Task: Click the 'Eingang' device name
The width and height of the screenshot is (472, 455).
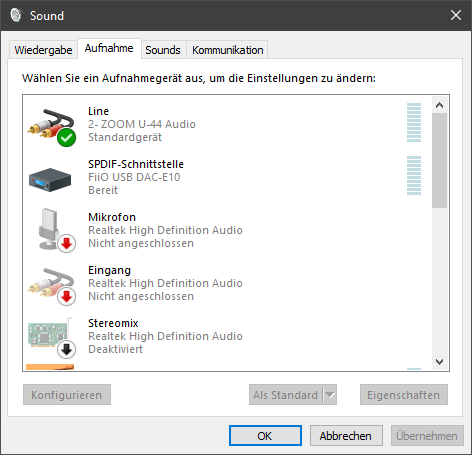Action: [x=109, y=270]
